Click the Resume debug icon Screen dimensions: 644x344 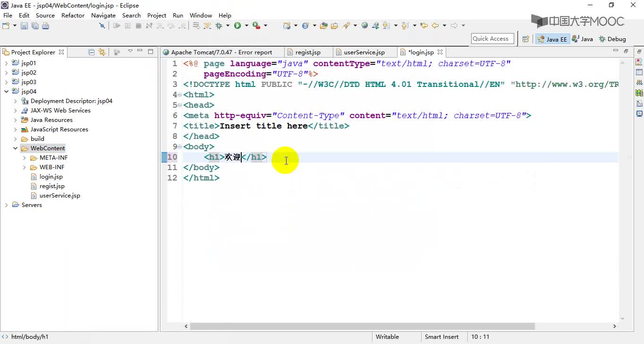pyautogui.click(x=117, y=26)
